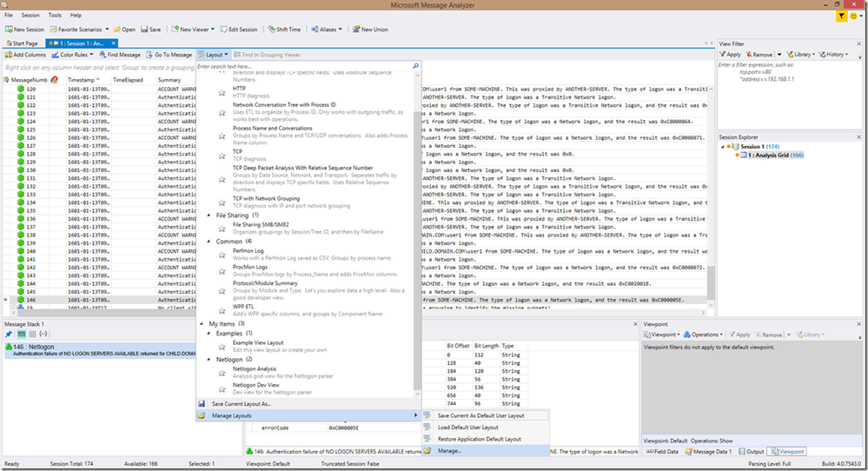This screenshot has height=471, width=868.
Task: Click Save Current As Default User Layout
Action: 486,415
